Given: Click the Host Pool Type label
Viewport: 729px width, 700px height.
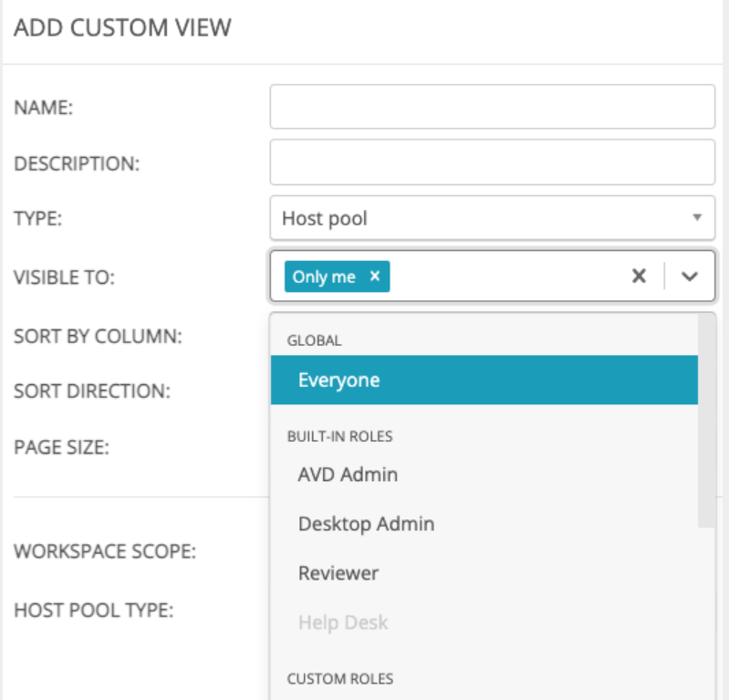Looking at the screenshot, I should (x=93, y=609).
